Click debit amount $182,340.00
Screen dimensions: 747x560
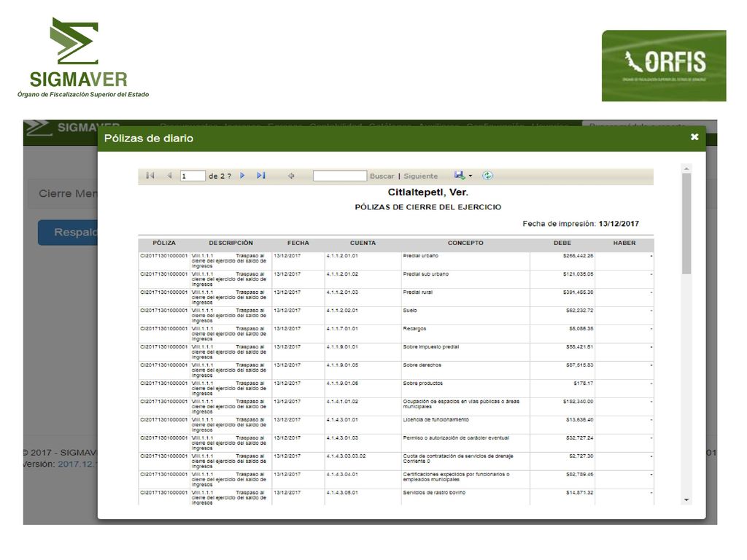click(x=578, y=402)
